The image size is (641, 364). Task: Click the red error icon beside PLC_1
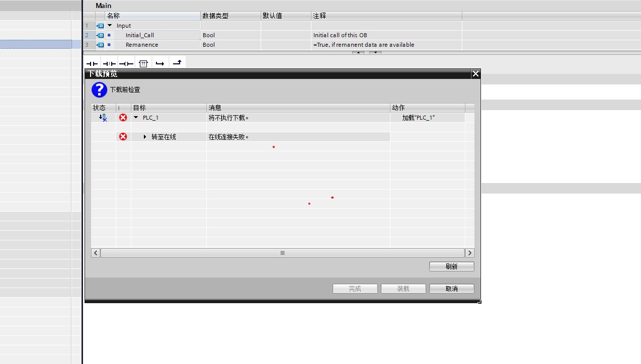[123, 118]
